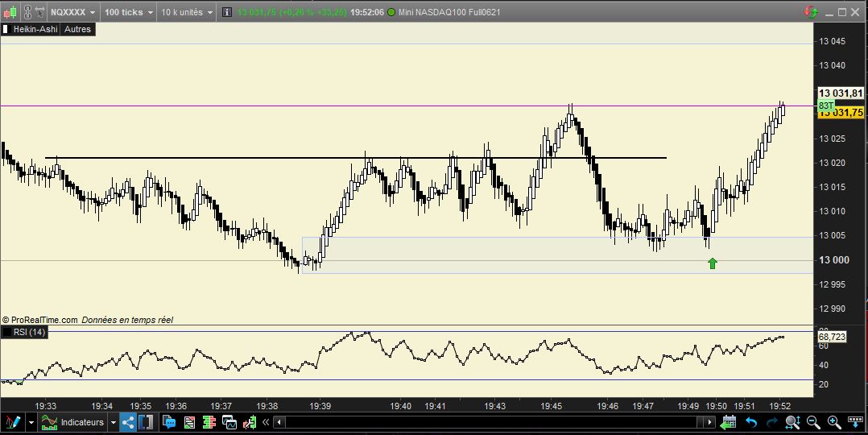Click the green up arrow marker on chart
Viewport: 868px width, 435px height.
coord(713,263)
